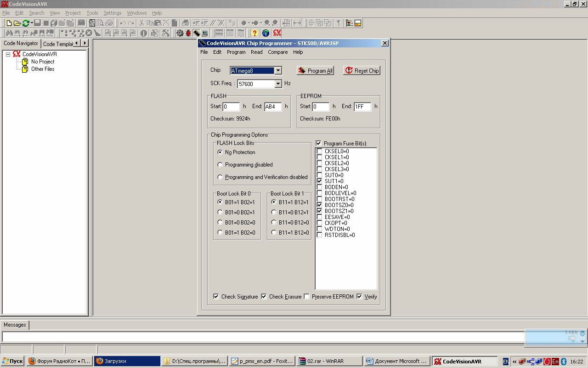
Task: Check the CKSEL0=0 fuse bit
Action: click(319, 151)
